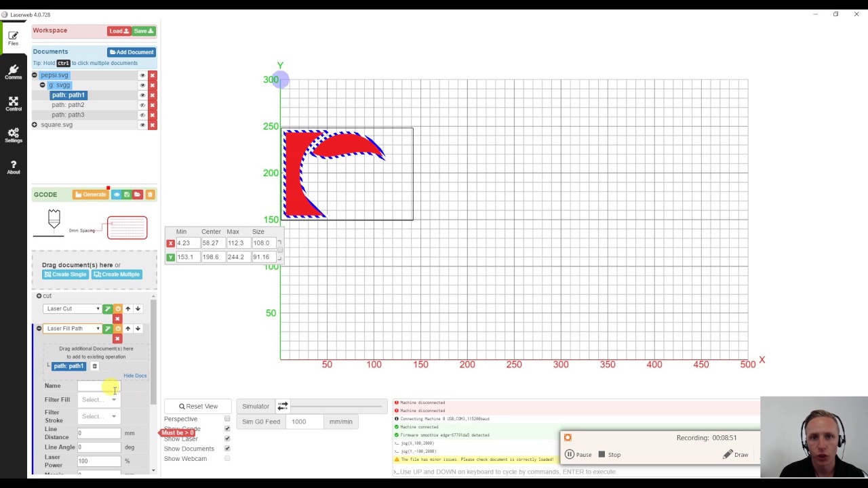This screenshot has width=868, height=488.
Task: Show the hidden path2
Action: [x=142, y=105]
